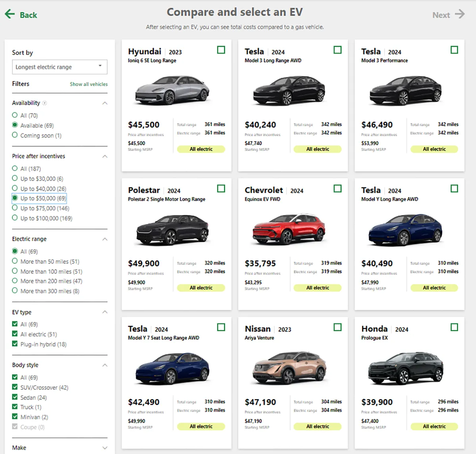Select price All (187) option
Image resolution: width=476 pixels, height=454 pixels.
(15, 168)
